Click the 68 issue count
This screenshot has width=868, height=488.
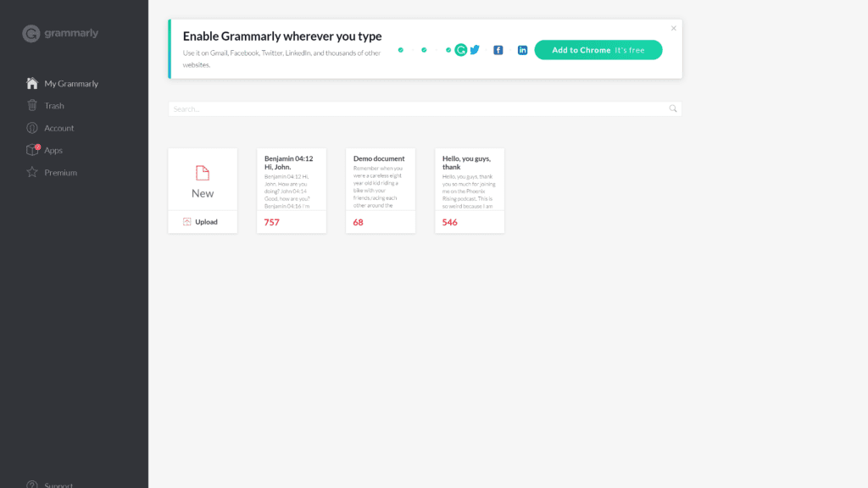click(x=359, y=223)
